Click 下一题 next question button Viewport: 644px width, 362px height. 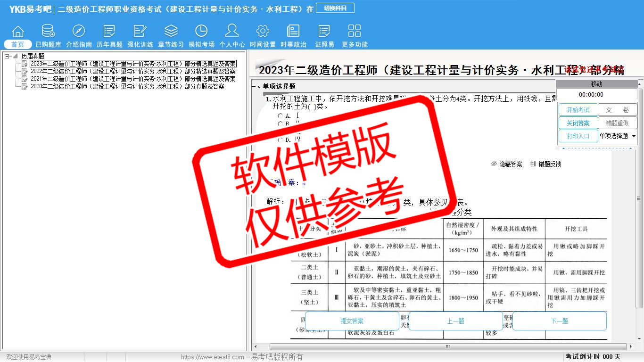[559, 321]
